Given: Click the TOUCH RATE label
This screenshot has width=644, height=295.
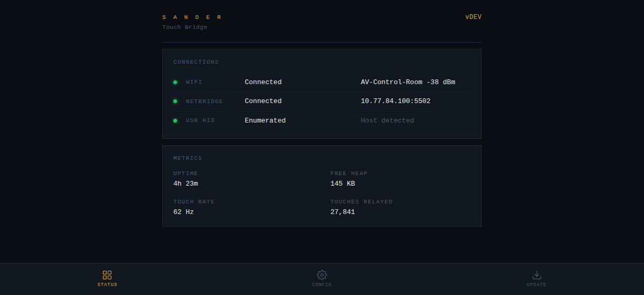Looking at the screenshot, I should pos(194,202).
